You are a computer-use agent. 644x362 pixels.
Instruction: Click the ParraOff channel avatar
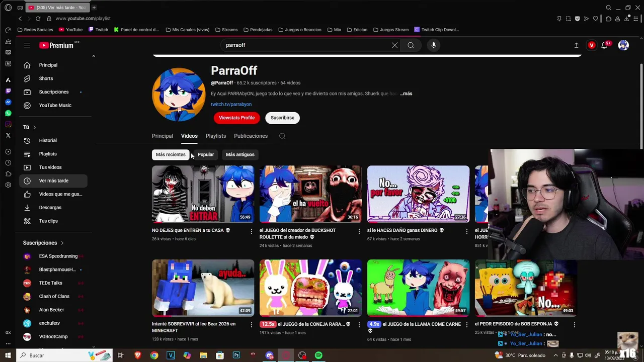coord(179,95)
